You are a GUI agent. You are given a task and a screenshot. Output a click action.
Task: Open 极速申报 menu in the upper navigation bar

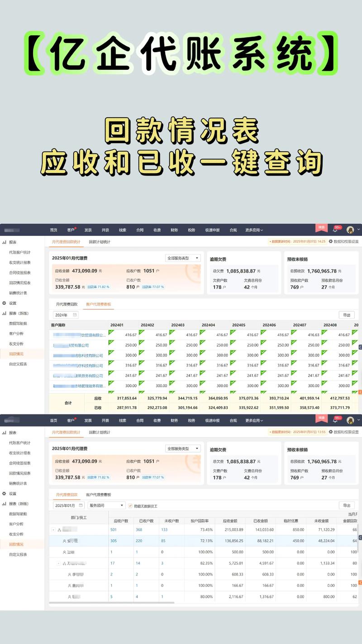click(212, 230)
